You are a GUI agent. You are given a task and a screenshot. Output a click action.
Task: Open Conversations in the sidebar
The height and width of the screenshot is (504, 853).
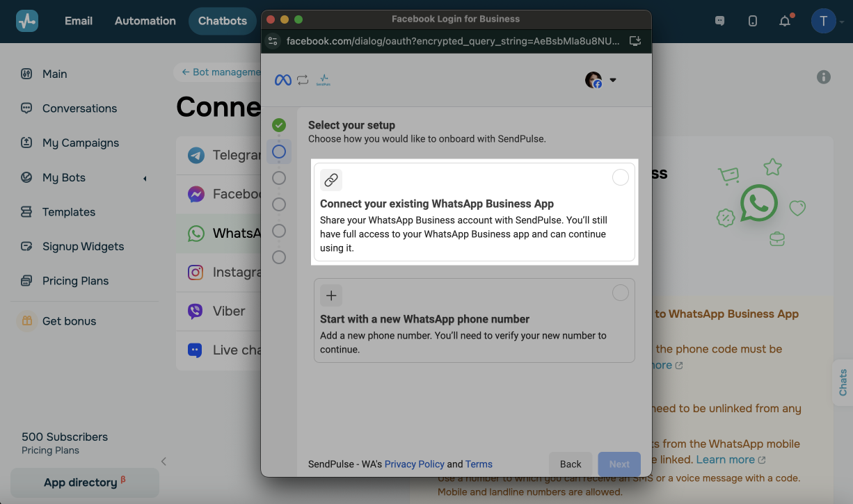coord(79,108)
